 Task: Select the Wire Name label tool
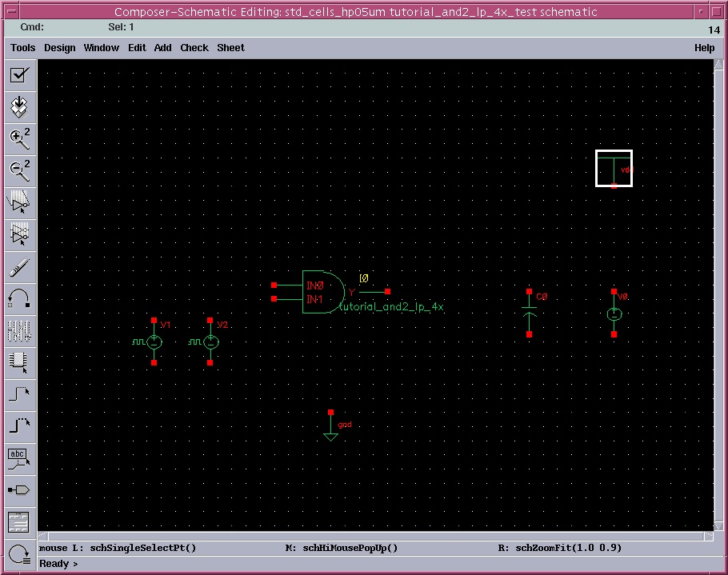click(x=19, y=458)
